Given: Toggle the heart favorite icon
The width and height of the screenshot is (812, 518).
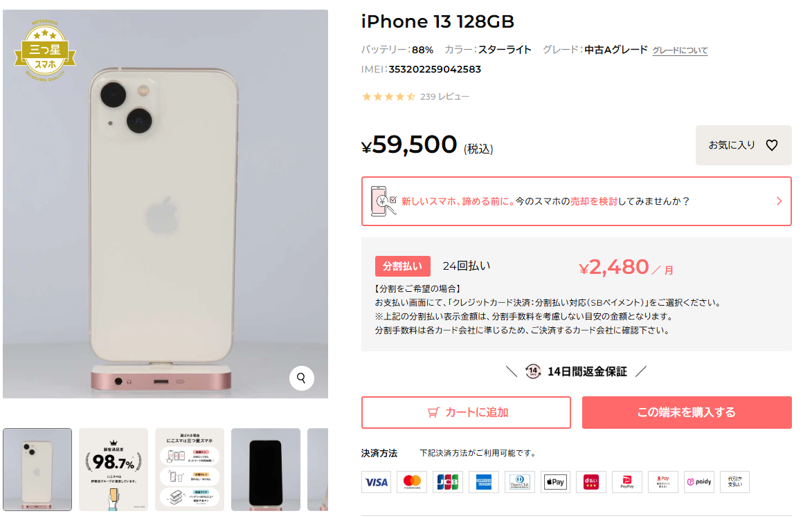Looking at the screenshot, I should click(x=772, y=145).
